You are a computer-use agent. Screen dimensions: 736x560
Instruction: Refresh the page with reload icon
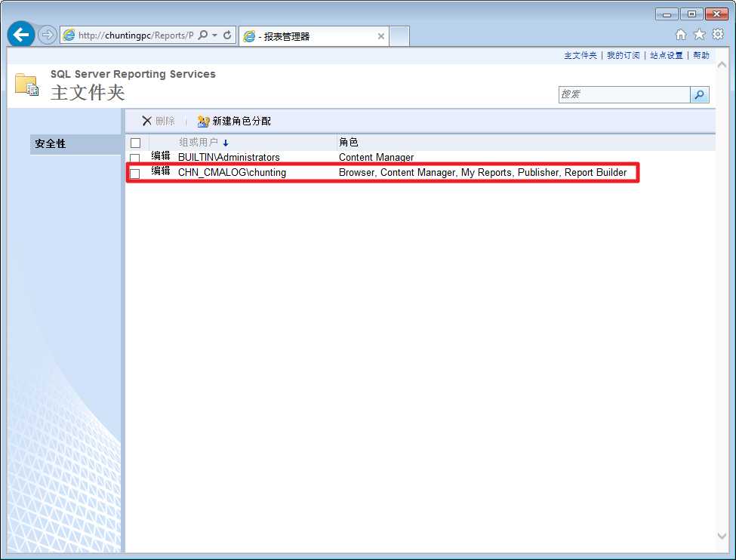227,35
